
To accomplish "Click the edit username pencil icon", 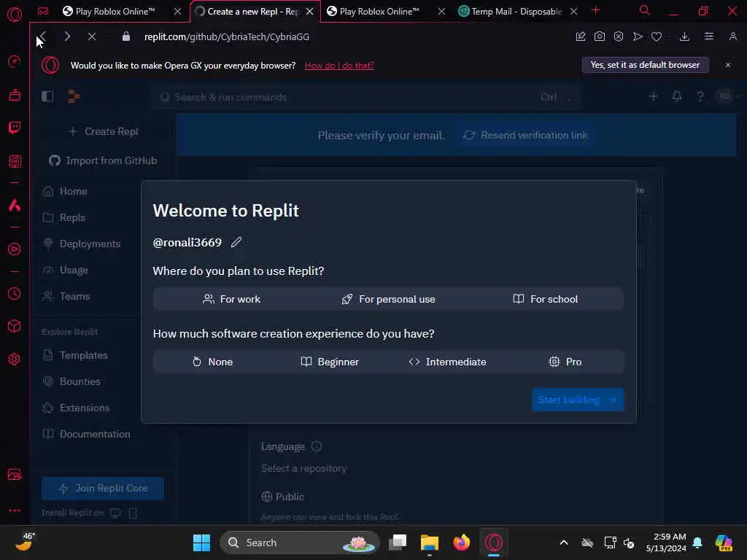I will click(x=236, y=242).
